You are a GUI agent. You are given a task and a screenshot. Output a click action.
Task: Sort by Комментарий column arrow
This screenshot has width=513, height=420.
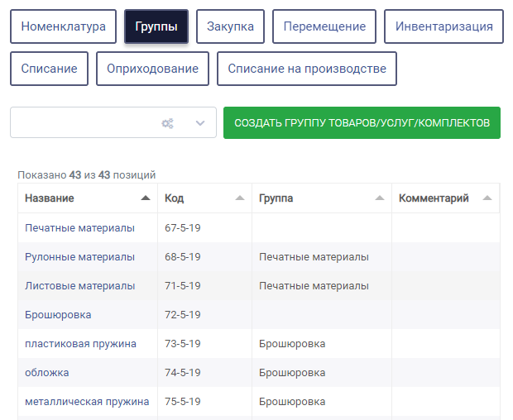(x=487, y=198)
